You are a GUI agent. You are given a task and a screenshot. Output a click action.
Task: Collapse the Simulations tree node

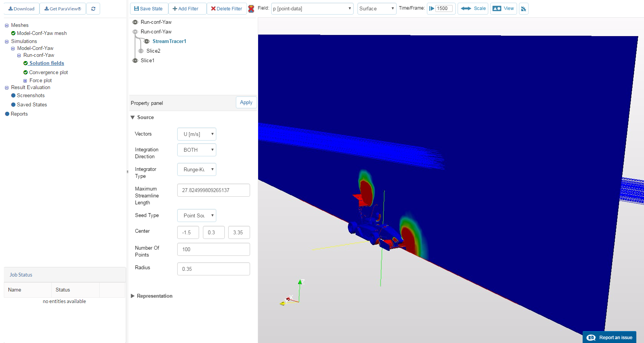[x=7, y=41]
